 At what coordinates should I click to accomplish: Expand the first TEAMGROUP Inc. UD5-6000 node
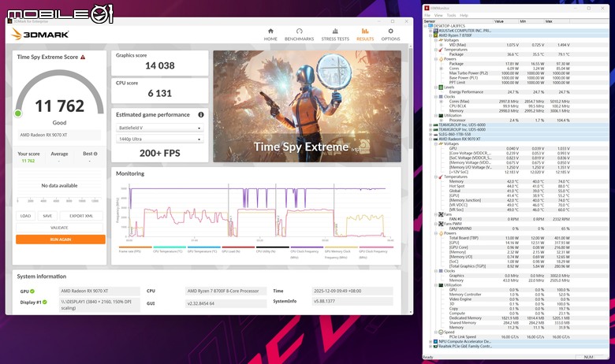pyautogui.click(x=430, y=125)
